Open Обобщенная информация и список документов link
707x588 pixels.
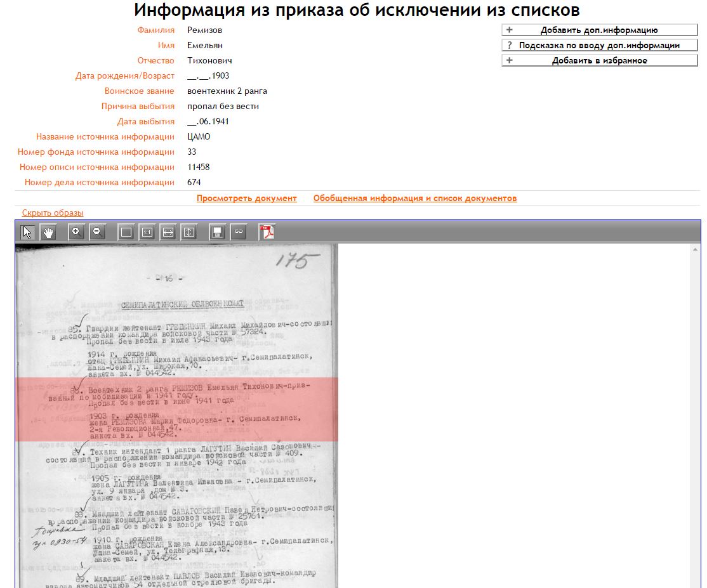coord(415,199)
